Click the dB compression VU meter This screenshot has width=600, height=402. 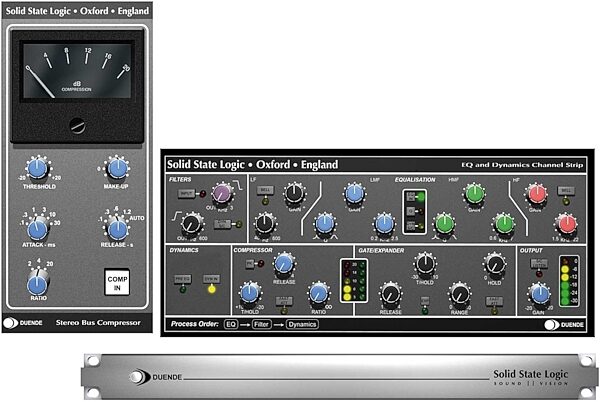click(x=77, y=70)
